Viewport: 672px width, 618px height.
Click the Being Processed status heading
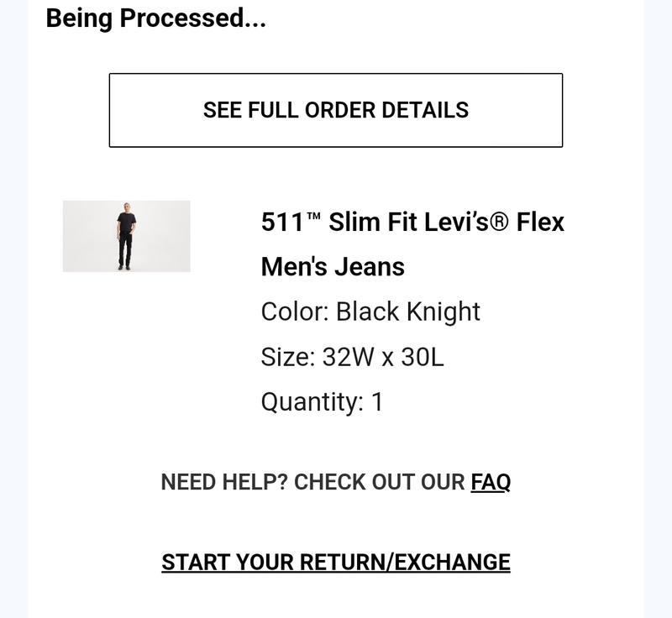(155, 18)
